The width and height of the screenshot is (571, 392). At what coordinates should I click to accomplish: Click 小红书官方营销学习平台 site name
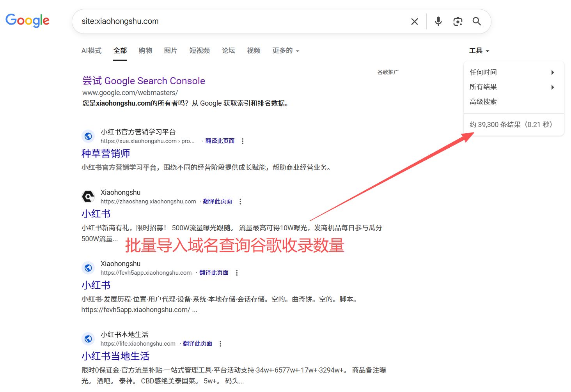click(x=138, y=132)
